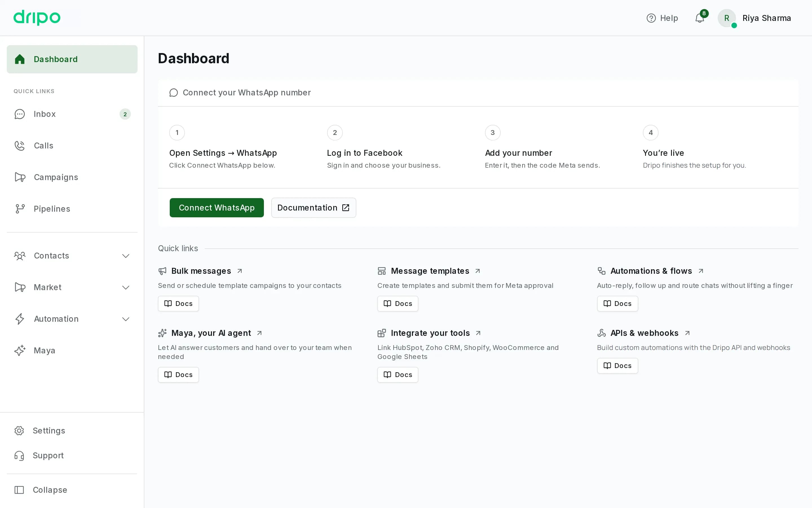The image size is (812, 508).
Task: Click the APIs & webhooks webhook icon
Action: [x=602, y=333]
